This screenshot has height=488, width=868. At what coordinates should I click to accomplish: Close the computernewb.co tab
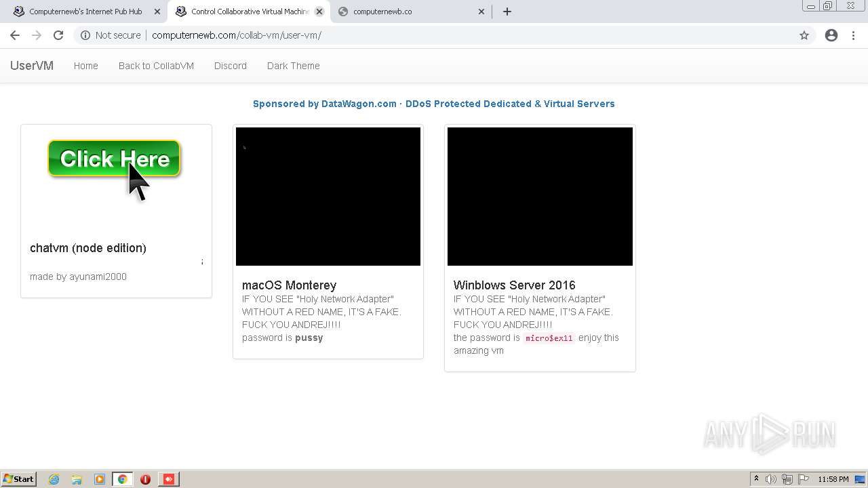point(481,12)
